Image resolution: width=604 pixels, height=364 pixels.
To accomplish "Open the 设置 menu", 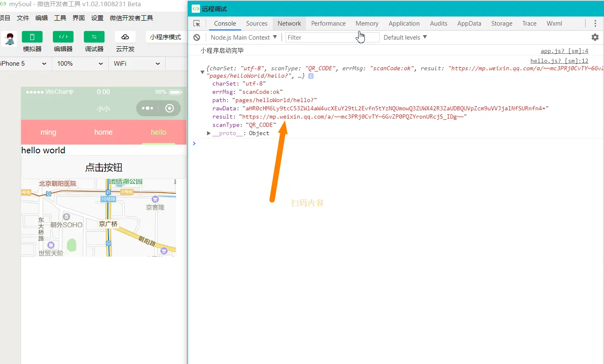I will click(x=97, y=18).
